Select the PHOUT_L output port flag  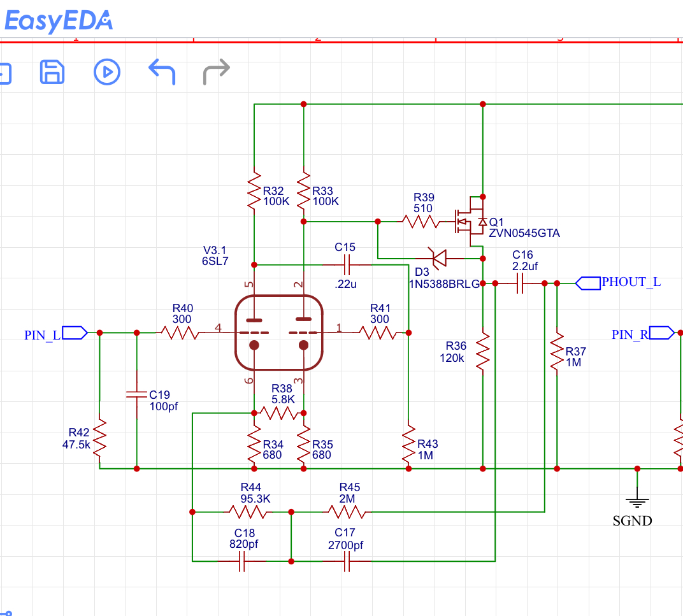(588, 283)
